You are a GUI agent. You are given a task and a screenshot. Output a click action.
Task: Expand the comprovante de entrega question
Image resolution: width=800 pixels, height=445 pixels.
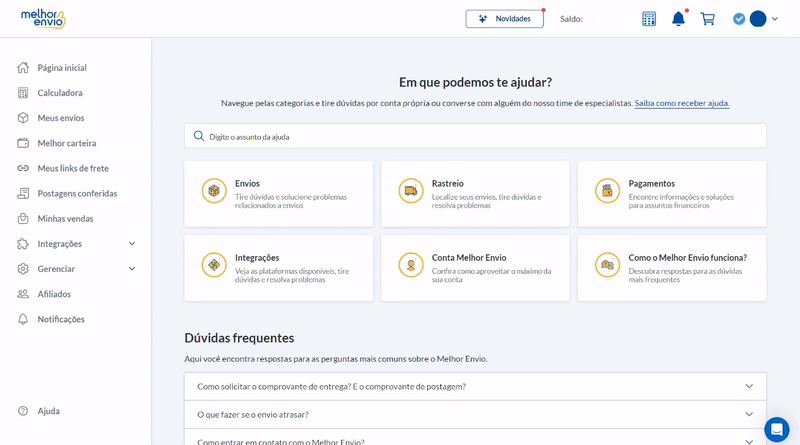tap(475, 386)
